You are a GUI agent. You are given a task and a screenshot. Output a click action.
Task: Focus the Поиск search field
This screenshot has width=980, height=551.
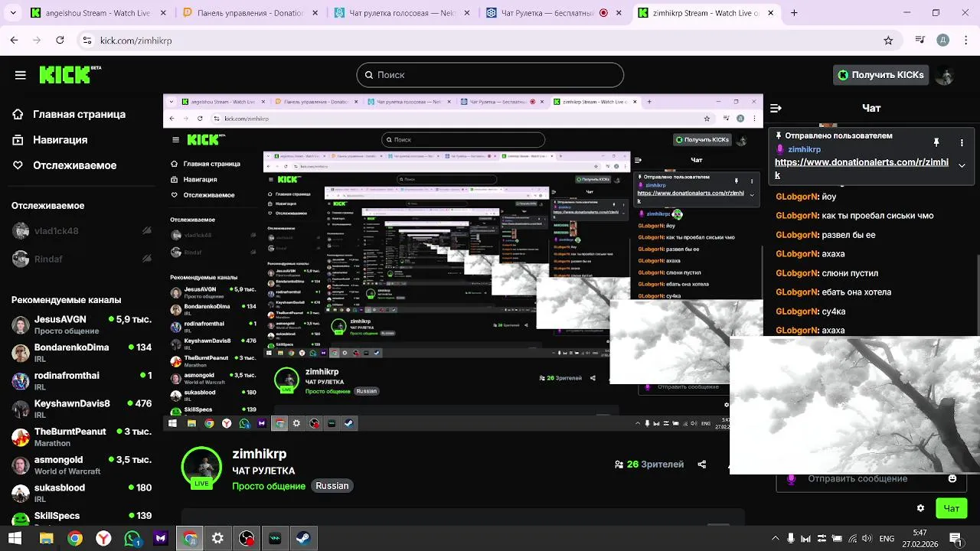click(490, 75)
